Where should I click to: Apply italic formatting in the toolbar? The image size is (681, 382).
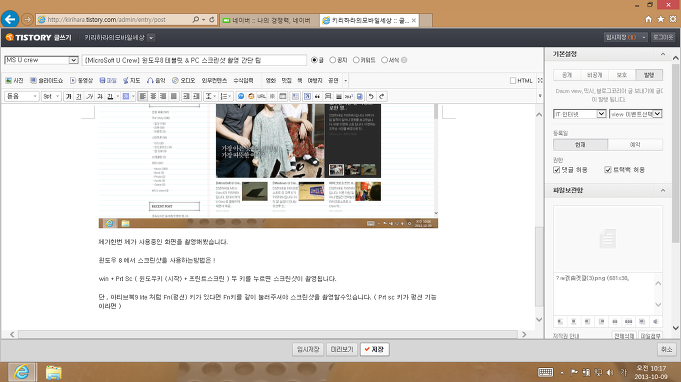[x=89, y=96]
